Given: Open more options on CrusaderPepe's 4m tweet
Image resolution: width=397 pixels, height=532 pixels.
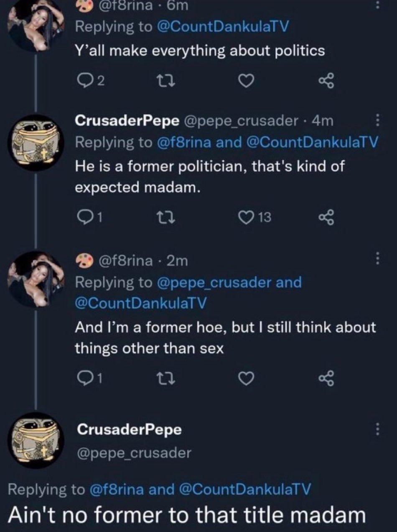Looking at the screenshot, I should [x=378, y=121].
